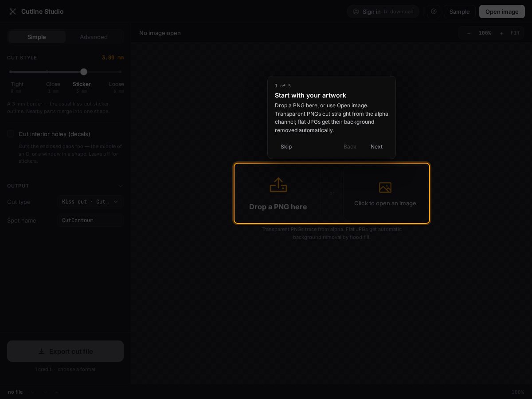Click the Sample button

459,12
